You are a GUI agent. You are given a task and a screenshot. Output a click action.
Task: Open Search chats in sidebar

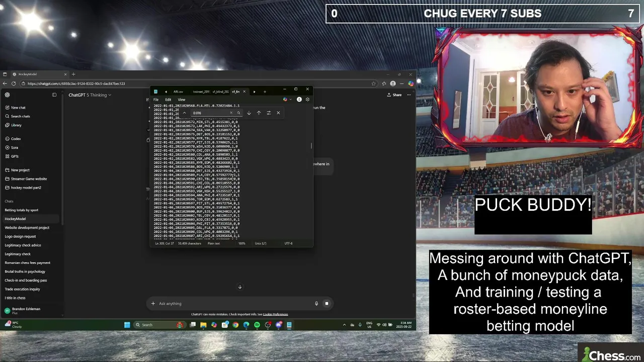click(20, 116)
